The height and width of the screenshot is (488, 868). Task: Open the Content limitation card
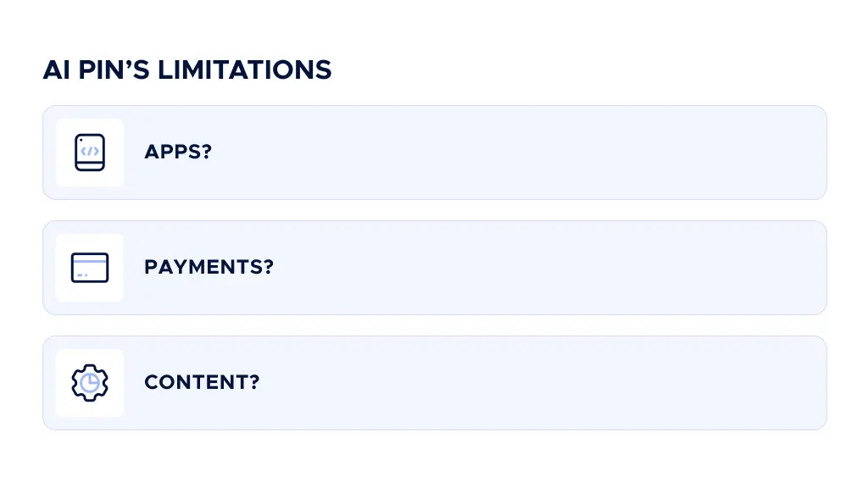click(509, 383)
